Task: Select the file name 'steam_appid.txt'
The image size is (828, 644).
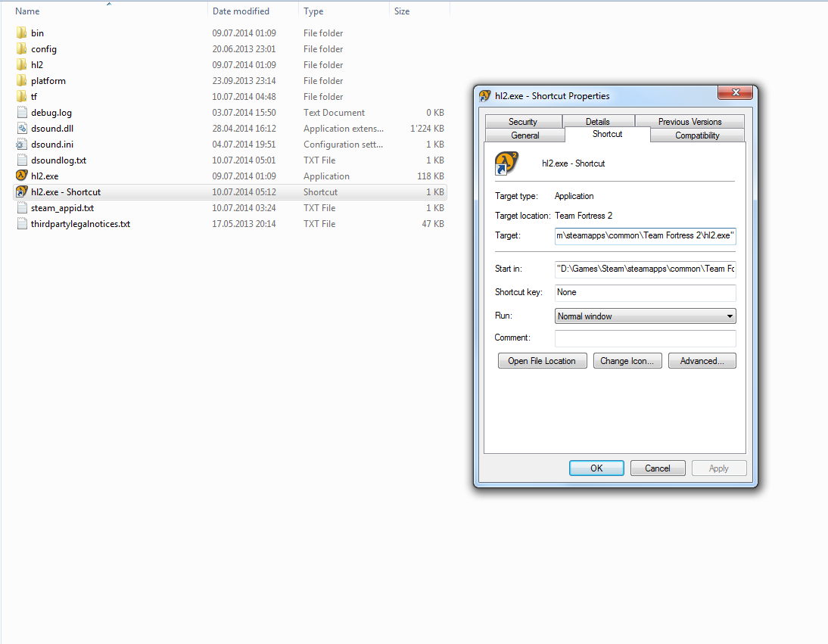Action: (62, 208)
